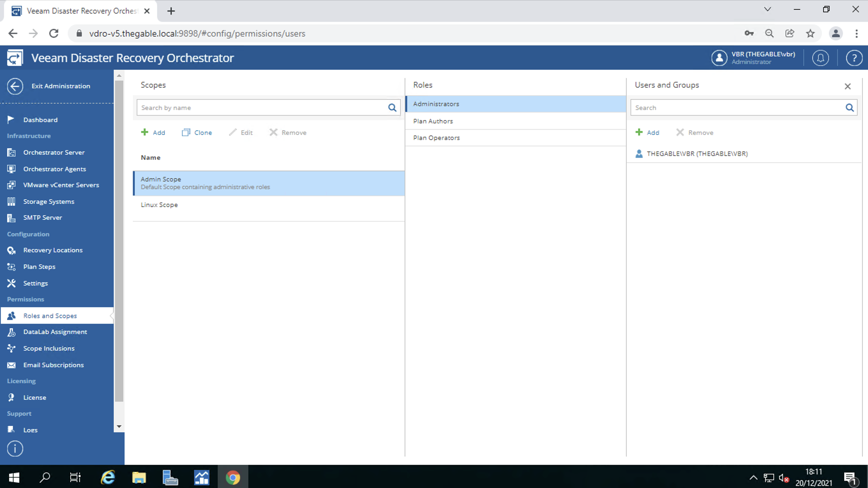Select Storage Systems in sidebar
This screenshot has height=488, width=868.
(x=49, y=202)
